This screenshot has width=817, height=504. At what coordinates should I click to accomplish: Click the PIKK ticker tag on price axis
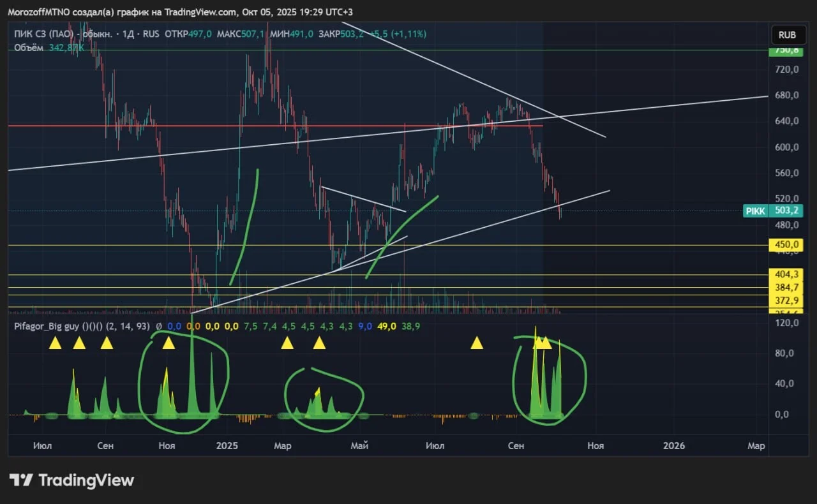[x=756, y=211]
